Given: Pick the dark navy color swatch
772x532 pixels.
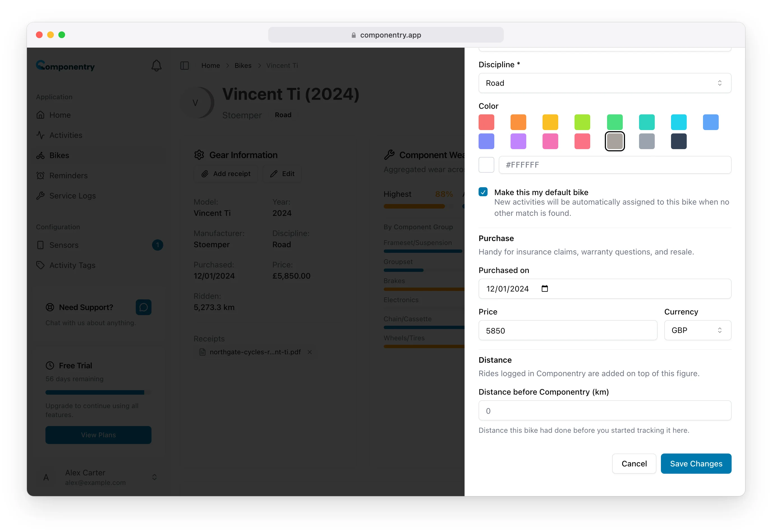Looking at the screenshot, I should (679, 141).
